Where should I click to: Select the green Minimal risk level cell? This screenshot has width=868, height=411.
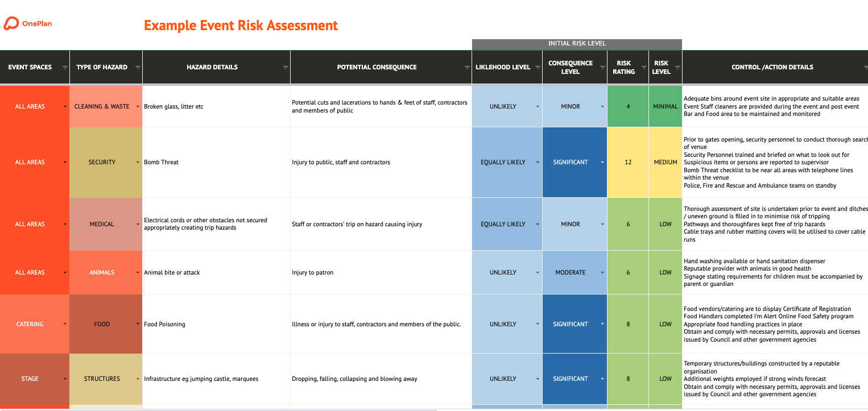[x=665, y=106]
